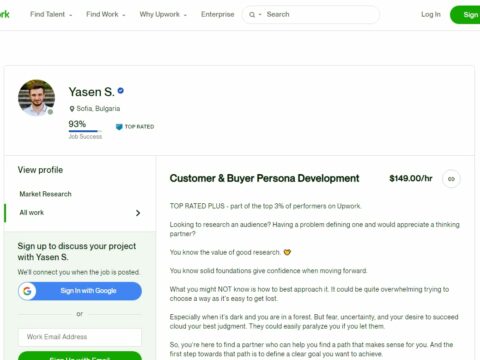Expand the Why Upwork menu
480x360 pixels.
click(x=163, y=14)
